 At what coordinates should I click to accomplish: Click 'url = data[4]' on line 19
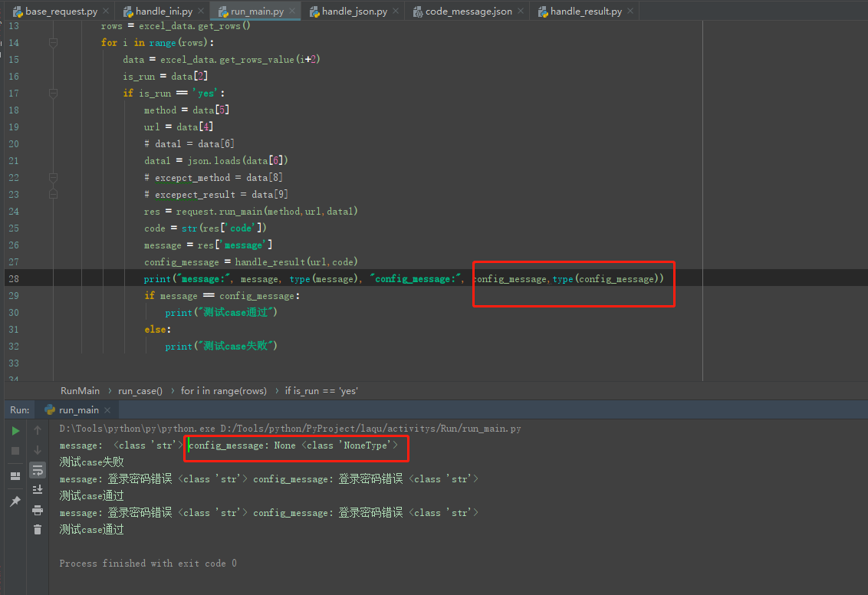pos(178,127)
